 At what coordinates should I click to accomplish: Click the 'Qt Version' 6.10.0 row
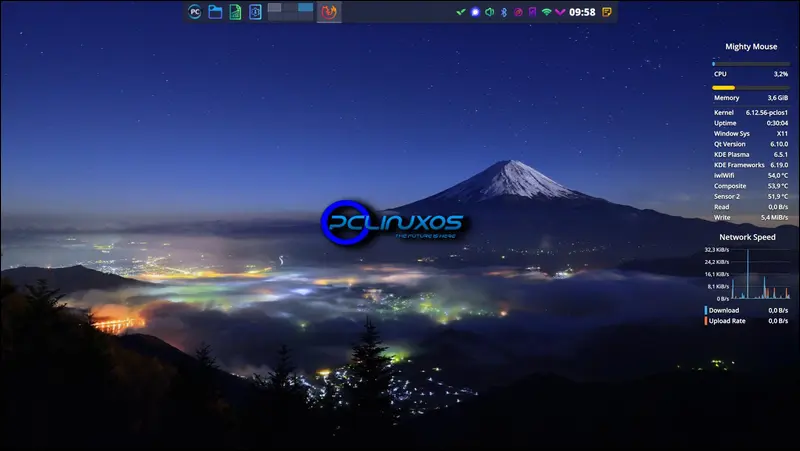tap(751, 144)
